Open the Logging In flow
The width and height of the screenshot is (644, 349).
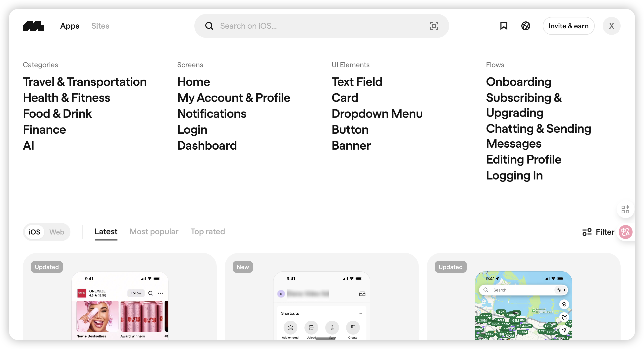tap(514, 176)
